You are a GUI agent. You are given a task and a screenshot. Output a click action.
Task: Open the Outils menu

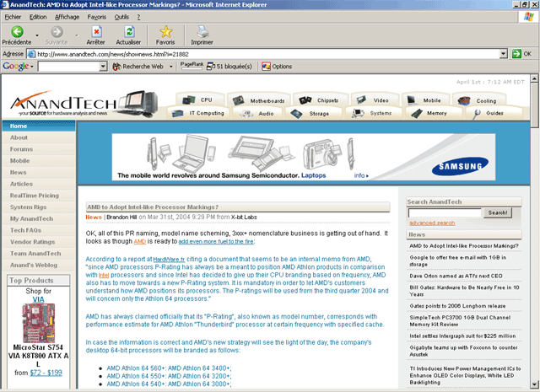tap(121, 17)
